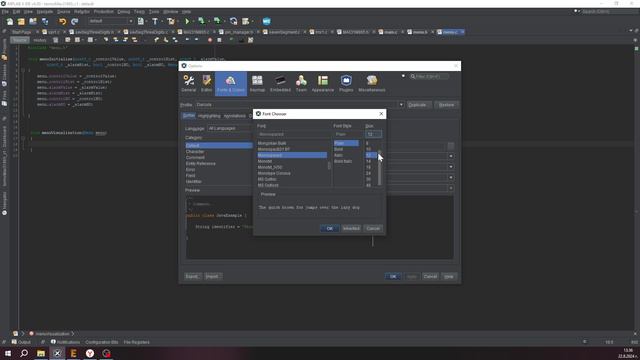
Task: Open the Keymap options category
Action: click(257, 84)
